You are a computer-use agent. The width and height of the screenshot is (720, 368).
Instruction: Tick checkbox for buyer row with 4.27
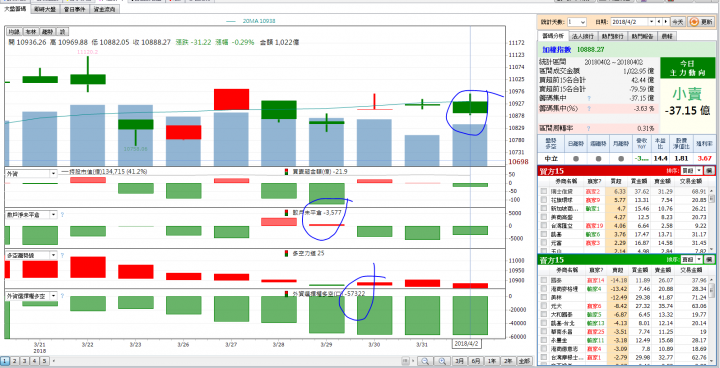pyautogui.click(x=545, y=217)
